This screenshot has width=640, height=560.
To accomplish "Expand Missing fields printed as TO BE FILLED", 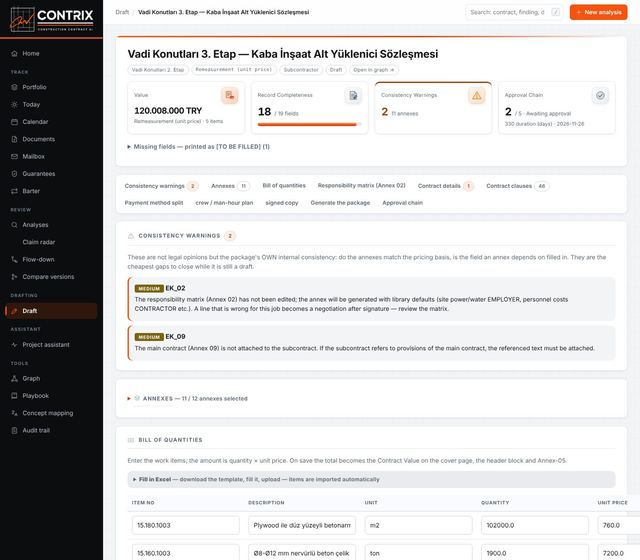I will pyautogui.click(x=199, y=147).
